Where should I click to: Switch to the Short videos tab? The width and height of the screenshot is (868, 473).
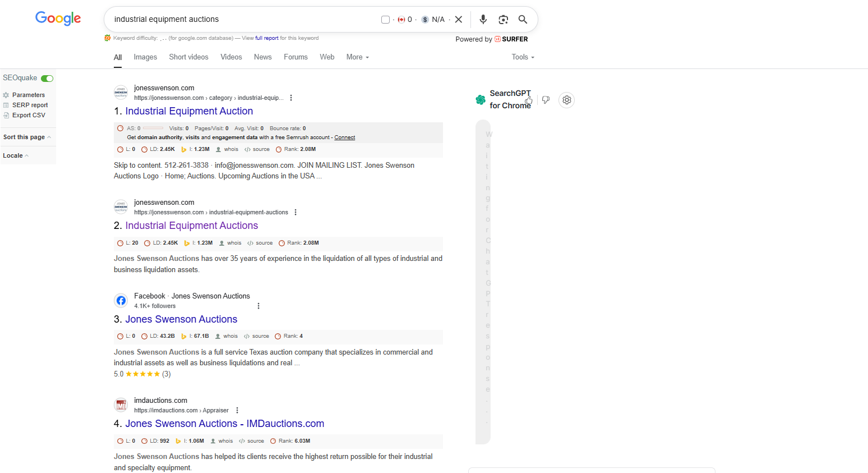[188, 57]
